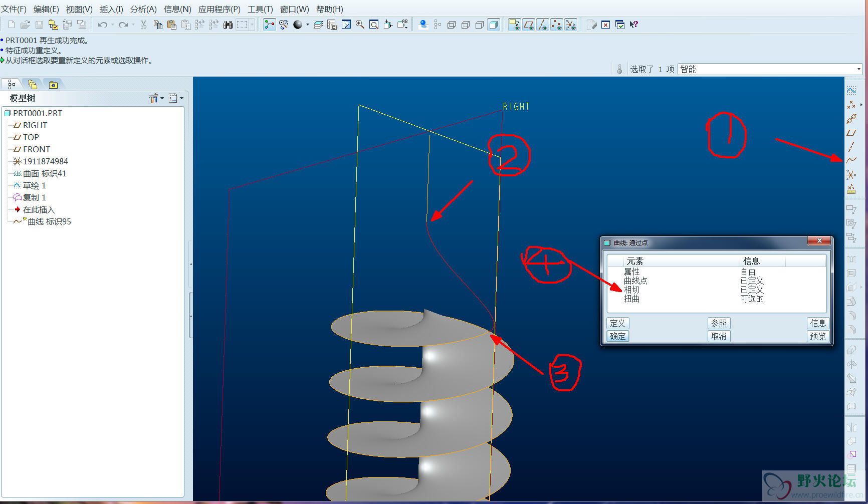The image size is (868, 504).
Task: Click the Copy icon in toolbar
Action: coord(158,25)
